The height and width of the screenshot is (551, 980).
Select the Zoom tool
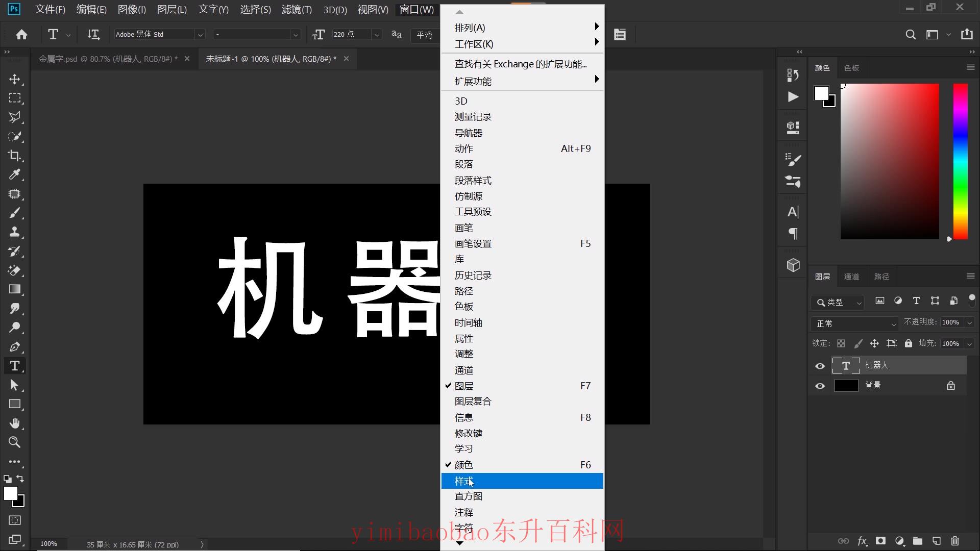[15, 442]
